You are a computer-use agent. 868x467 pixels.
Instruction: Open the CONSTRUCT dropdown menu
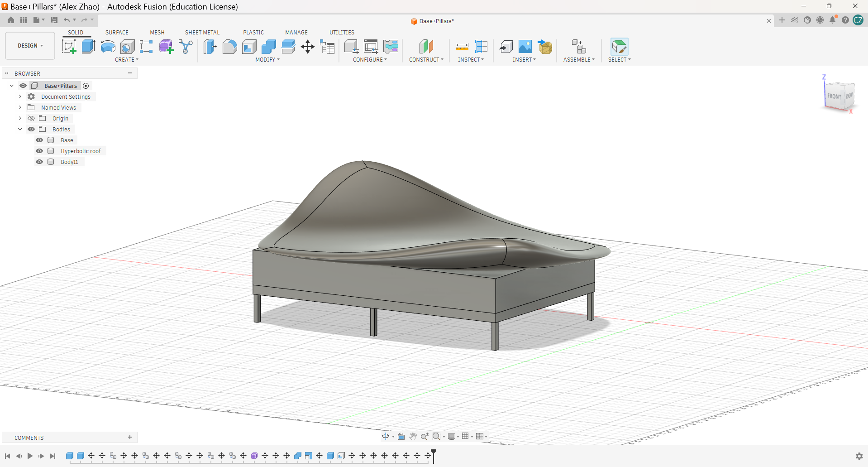click(426, 60)
